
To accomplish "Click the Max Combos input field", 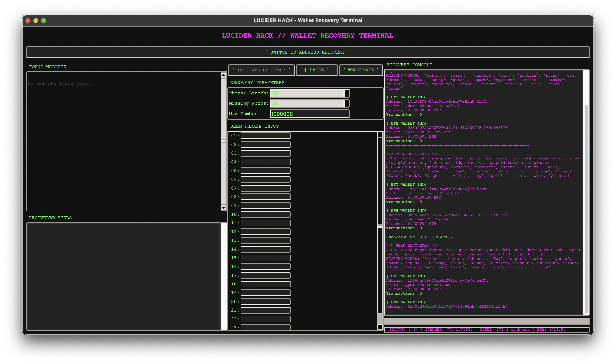I will coord(309,114).
